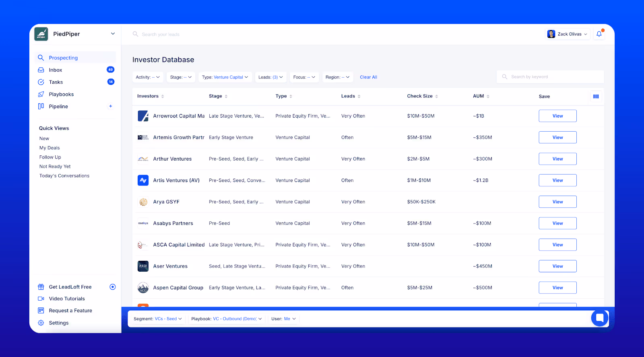This screenshot has height=357, width=644.
Task: Click Get LeadLoft Free
Action: [x=70, y=287]
